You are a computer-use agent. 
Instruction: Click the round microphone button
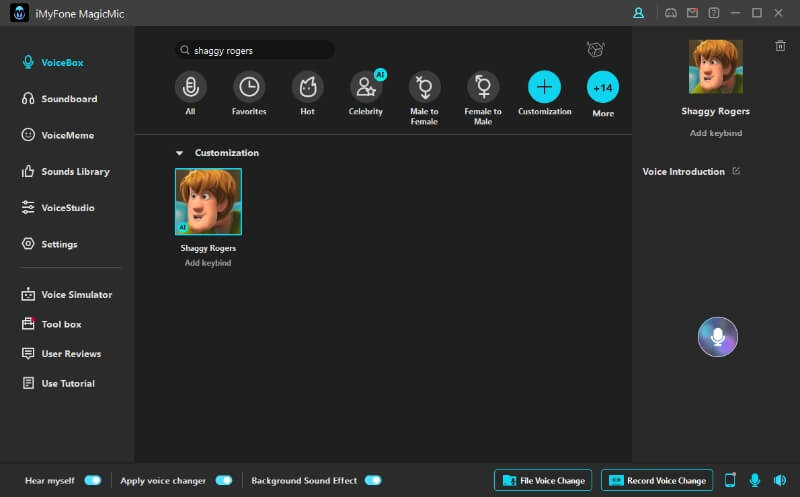717,337
